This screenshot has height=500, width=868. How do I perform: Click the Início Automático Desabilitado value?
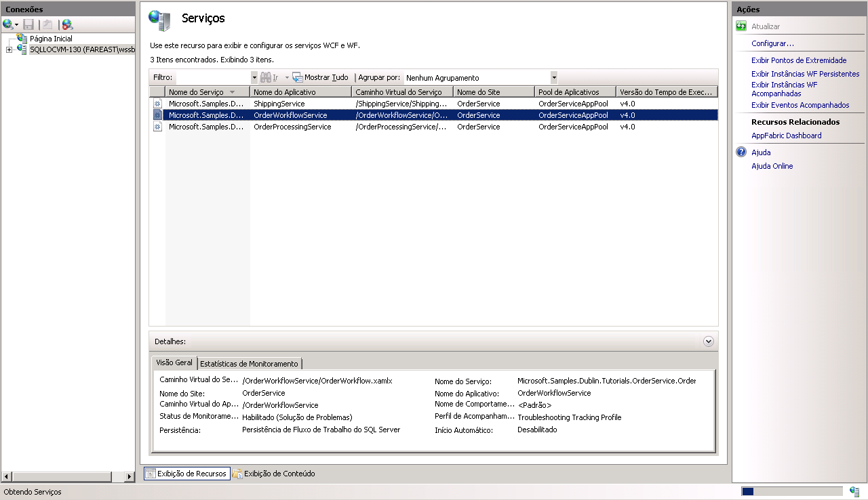pyautogui.click(x=537, y=430)
